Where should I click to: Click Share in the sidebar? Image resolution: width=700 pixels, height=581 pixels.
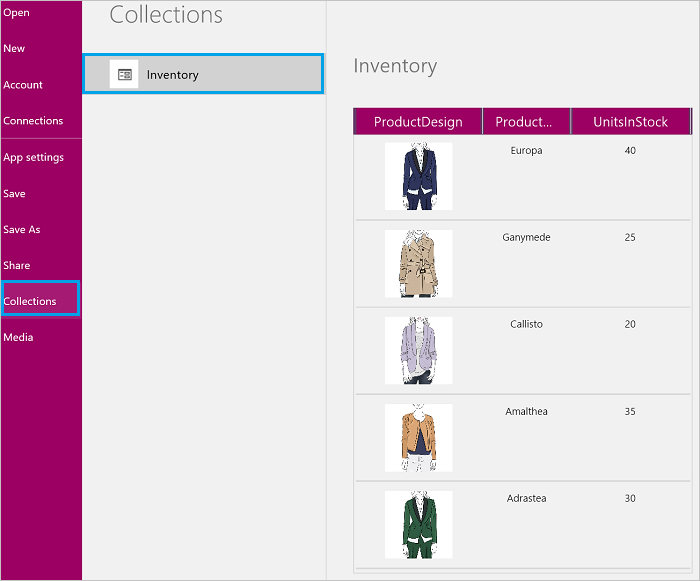(17, 265)
